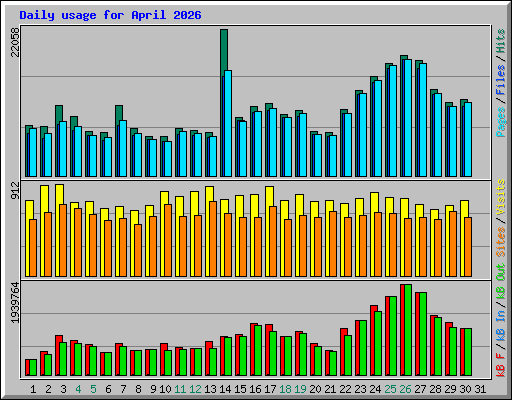Click day label 16 on the x-axis
The height and width of the screenshot is (400, 512).
click(255, 389)
